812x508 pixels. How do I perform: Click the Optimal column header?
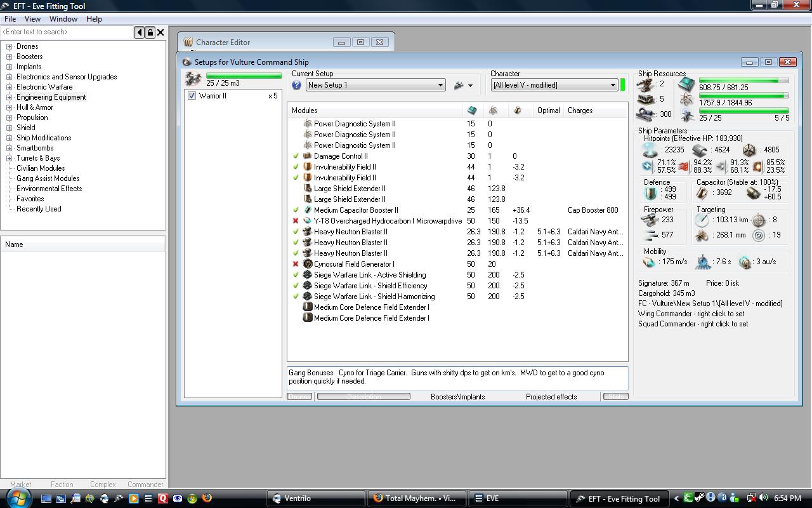point(548,110)
